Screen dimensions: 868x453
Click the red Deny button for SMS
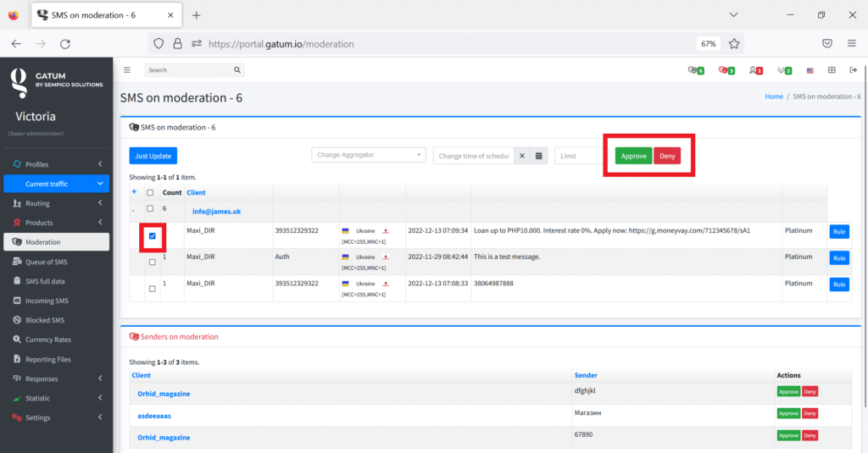coord(667,156)
